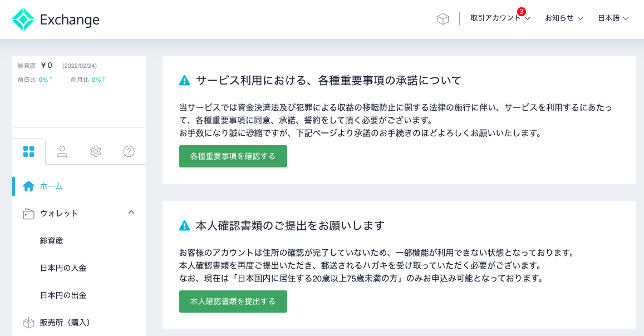Click the 各種重要事項を確認する button
644x336 pixels.
pos(233,156)
